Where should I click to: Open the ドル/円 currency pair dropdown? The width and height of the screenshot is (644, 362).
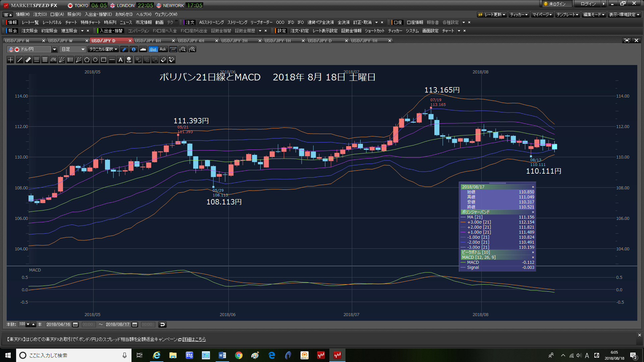coord(54,49)
